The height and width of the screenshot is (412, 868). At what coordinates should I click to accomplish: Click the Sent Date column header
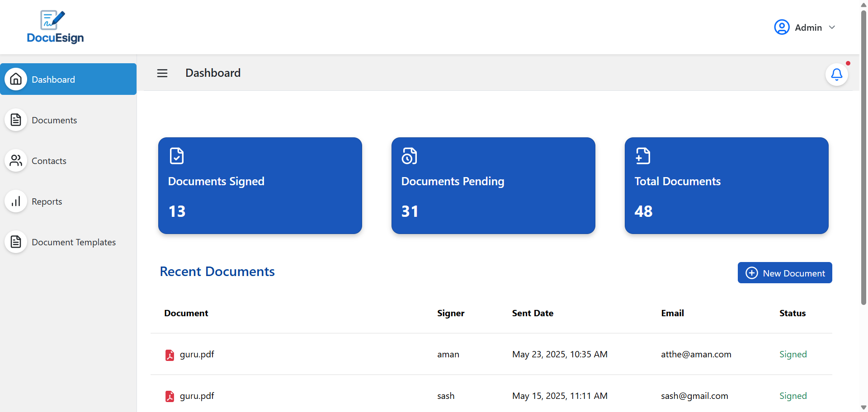point(533,313)
